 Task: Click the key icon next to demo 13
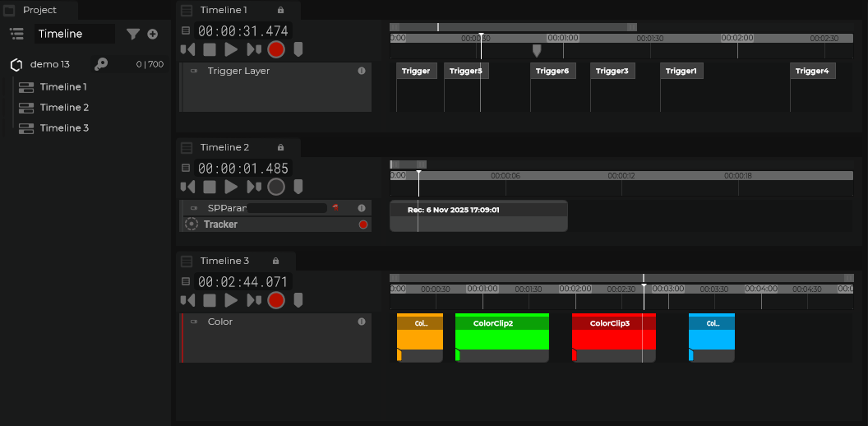(101, 64)
